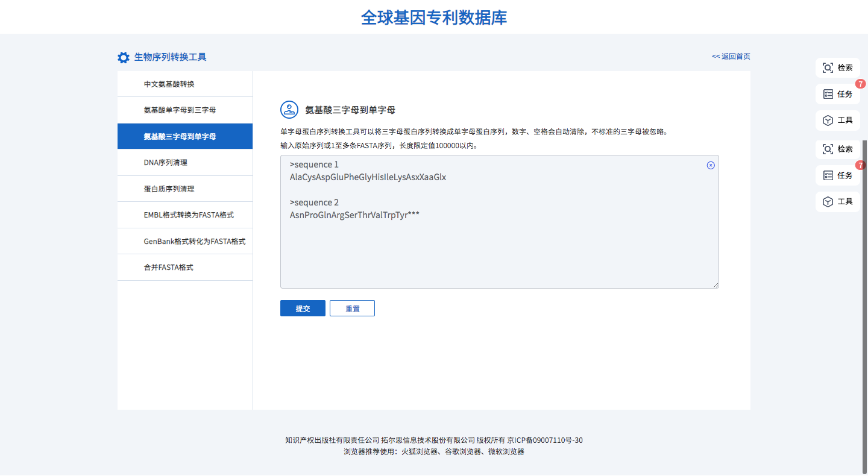The width and height of the screenshot is (868, 476).
Task: Select 氨基酸单字母到三字母 menu item
Action: coord(185,110)
